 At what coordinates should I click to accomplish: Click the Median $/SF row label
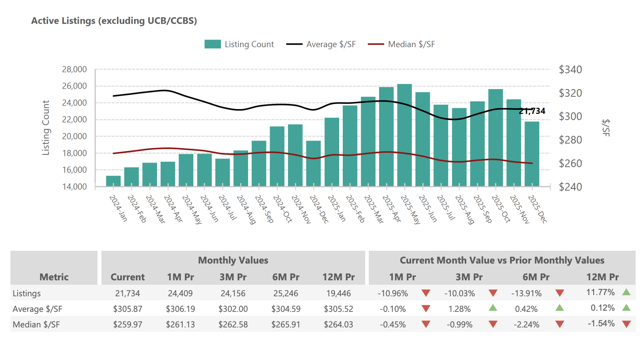[36, 325]
